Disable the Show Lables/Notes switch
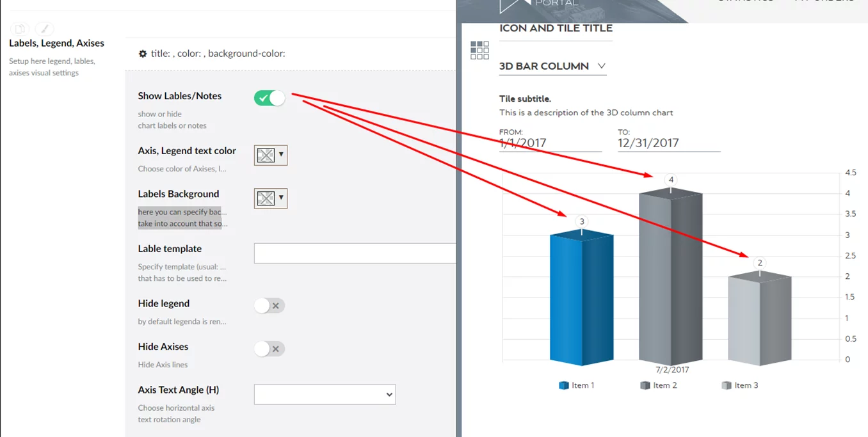The height and width of the screenshot is (437, 868). pyautogui.click(x=269, y=98)
